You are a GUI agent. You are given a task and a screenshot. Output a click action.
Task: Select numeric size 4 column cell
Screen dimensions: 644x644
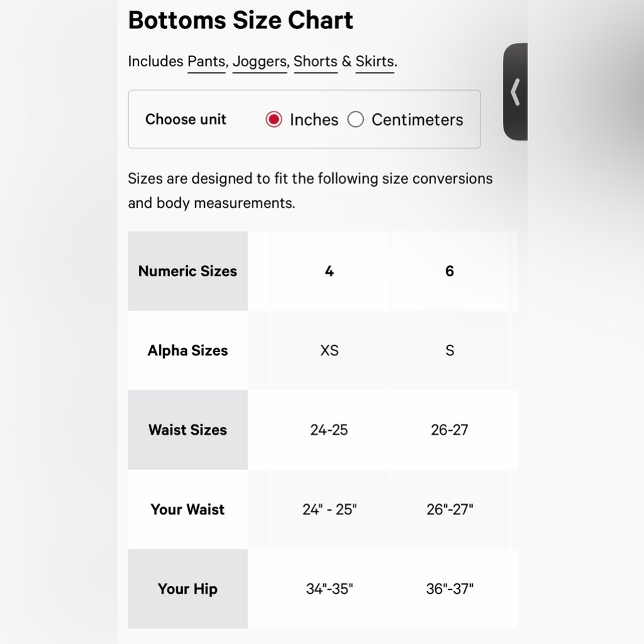point(329,271)
